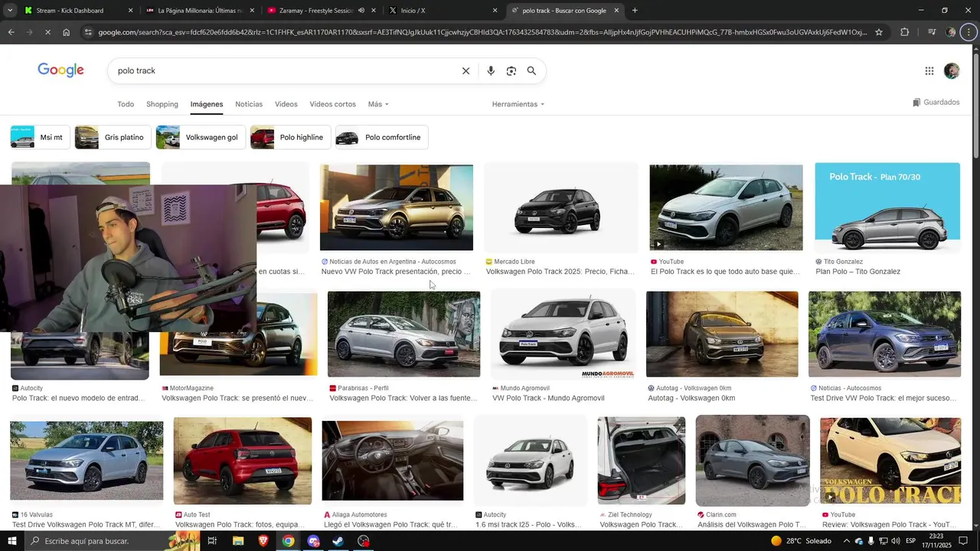This screenshot has width=980, height=551.
Task: Open the tab search dropdown arrow
Action: point(10,11)
